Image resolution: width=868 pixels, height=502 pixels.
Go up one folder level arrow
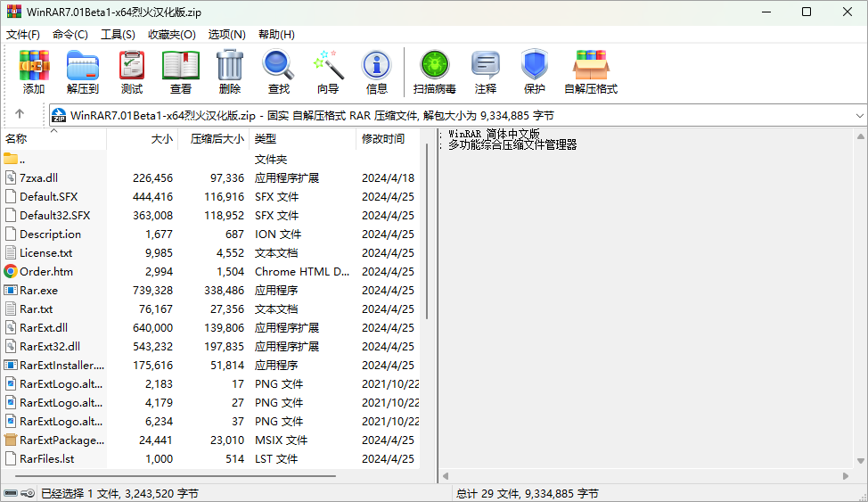tap(20, 115)
